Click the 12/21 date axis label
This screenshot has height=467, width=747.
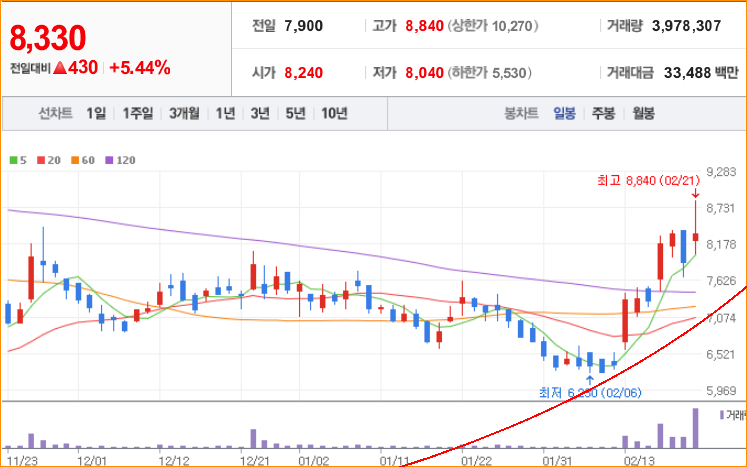255,461
